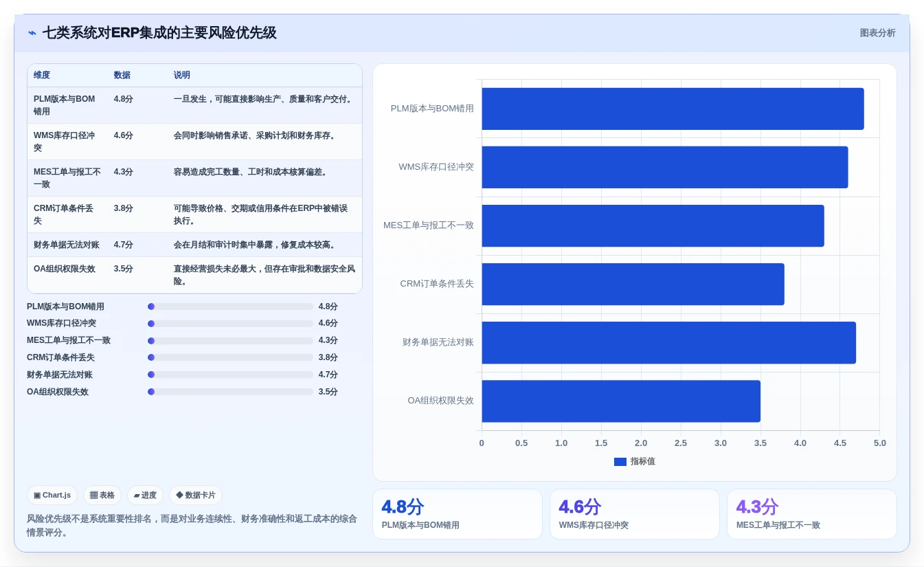924x567 pixels.
Task: Click the description starting 会在月结和审计时
Action: pyautogui.click(x=256, y=245)
